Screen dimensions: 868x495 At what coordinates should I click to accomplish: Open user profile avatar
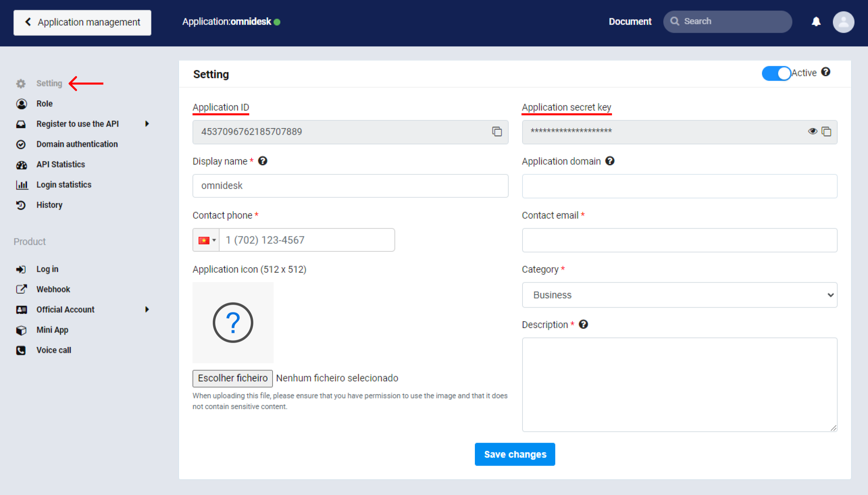(843, 22)
